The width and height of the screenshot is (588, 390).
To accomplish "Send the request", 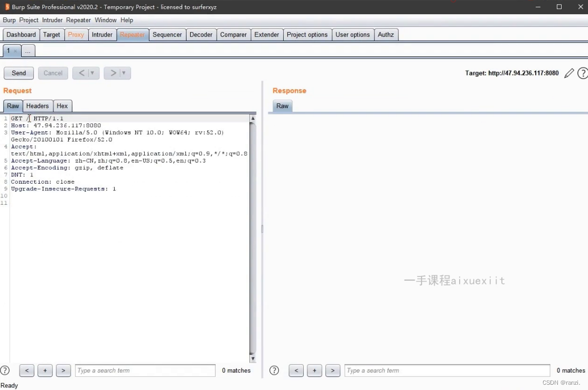I will coord(18,73).
